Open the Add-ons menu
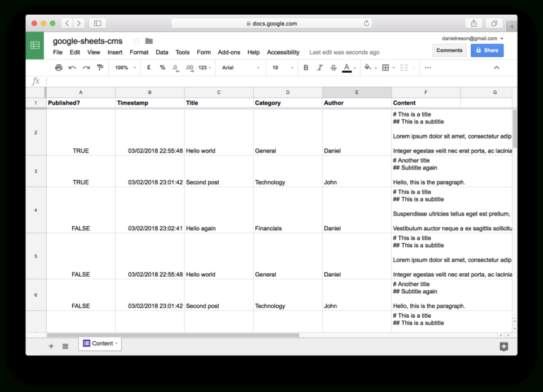543x392 pixels. coord(229,52)
